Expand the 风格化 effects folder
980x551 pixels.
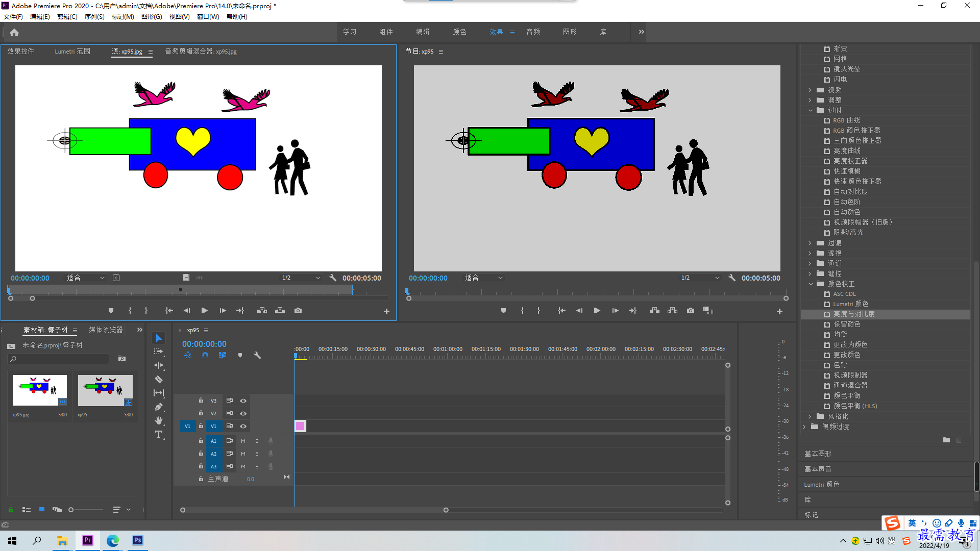coord(810,416)
